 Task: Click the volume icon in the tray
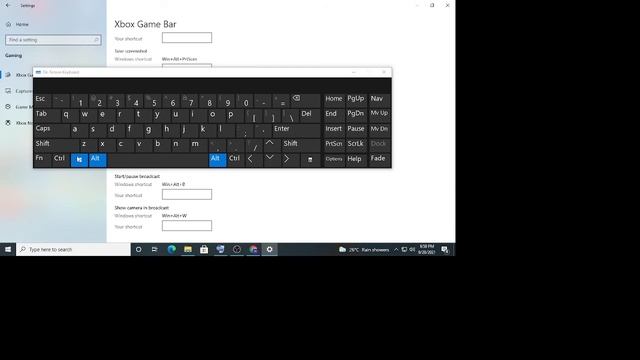412,249
